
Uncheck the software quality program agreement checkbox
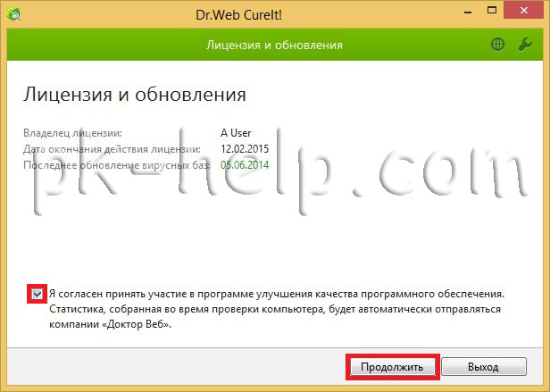coord(37,294)
